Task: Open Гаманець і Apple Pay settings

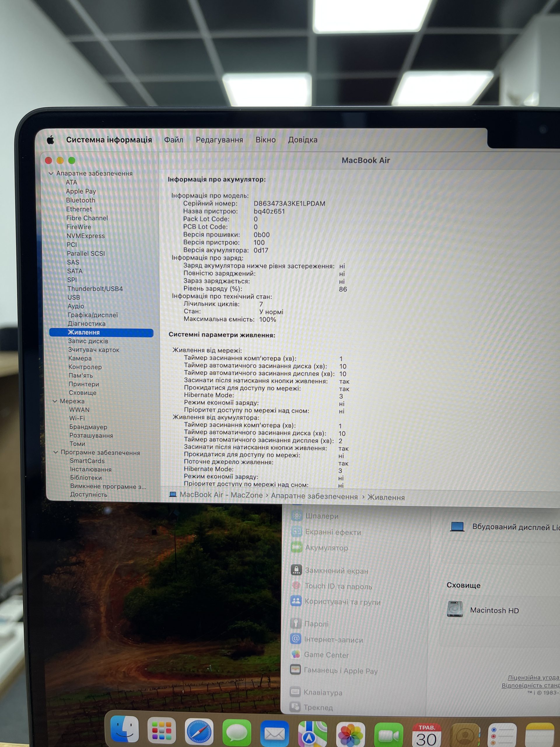Action: [334, 670]
